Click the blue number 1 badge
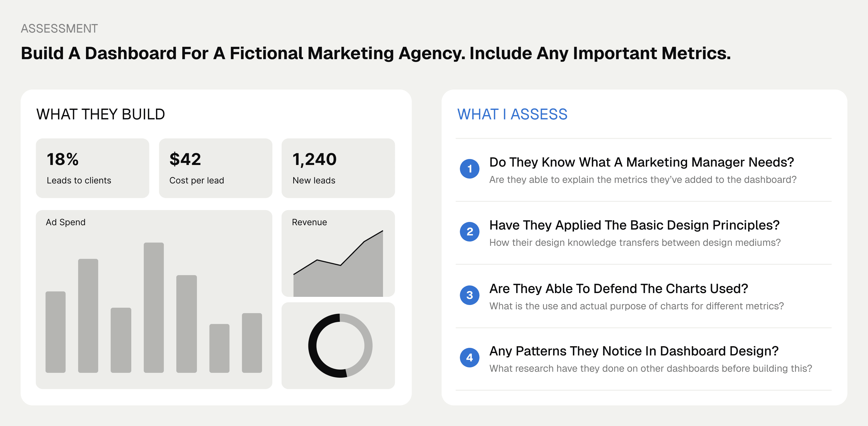 [x=469, y=169]
